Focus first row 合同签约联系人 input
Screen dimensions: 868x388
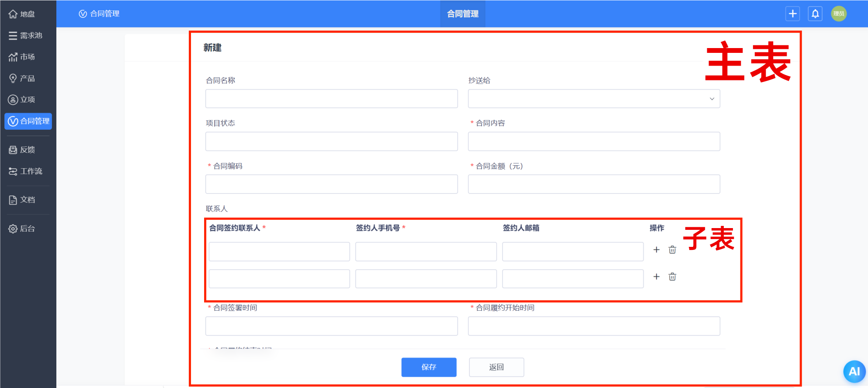coord(279,252)
